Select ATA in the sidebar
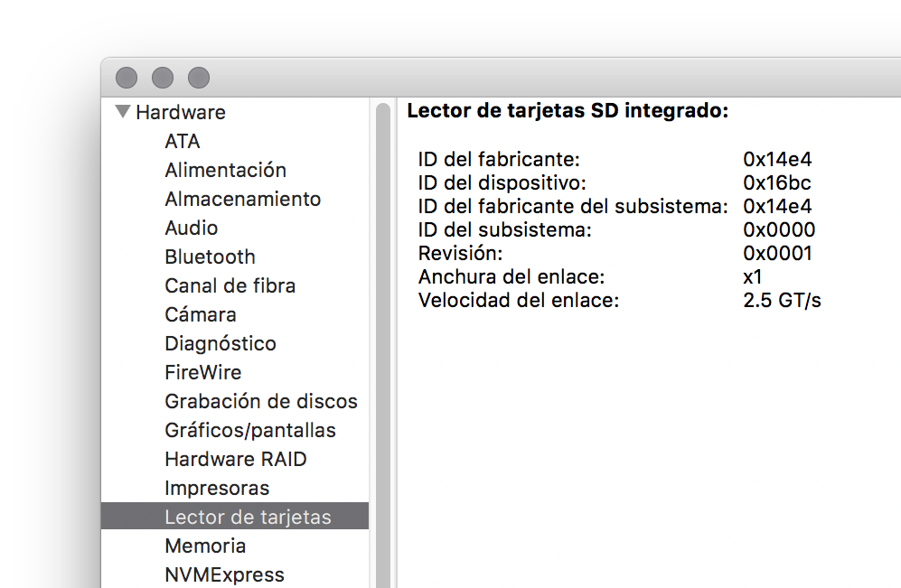 point(183,142)
